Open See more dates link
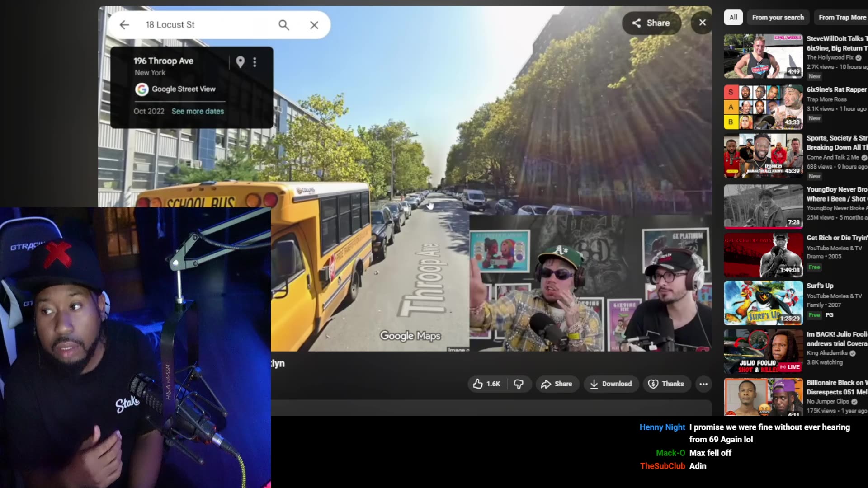This screenshot has width=868, height=488. click(x=198, y=111)
